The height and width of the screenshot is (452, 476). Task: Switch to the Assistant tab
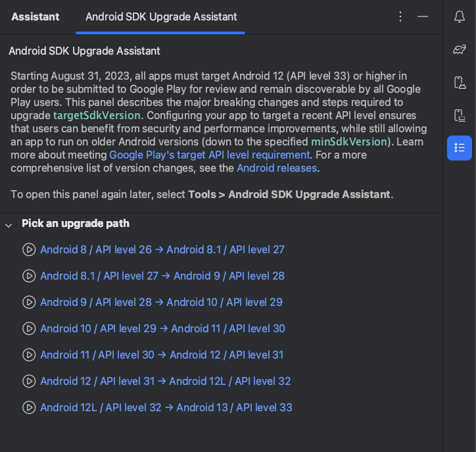pos(36,16)
